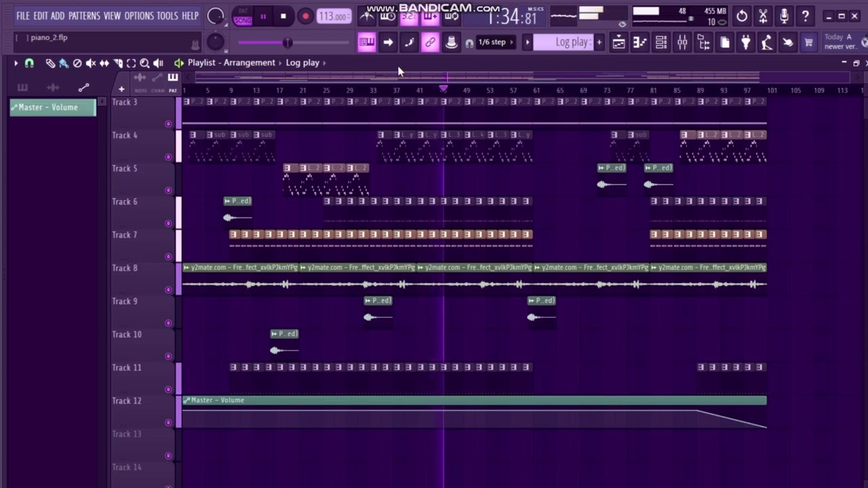Open Playlist - Arrangement breadcrumb menu
This screenshot has width=868, height=488.
(x=231, y=62)
